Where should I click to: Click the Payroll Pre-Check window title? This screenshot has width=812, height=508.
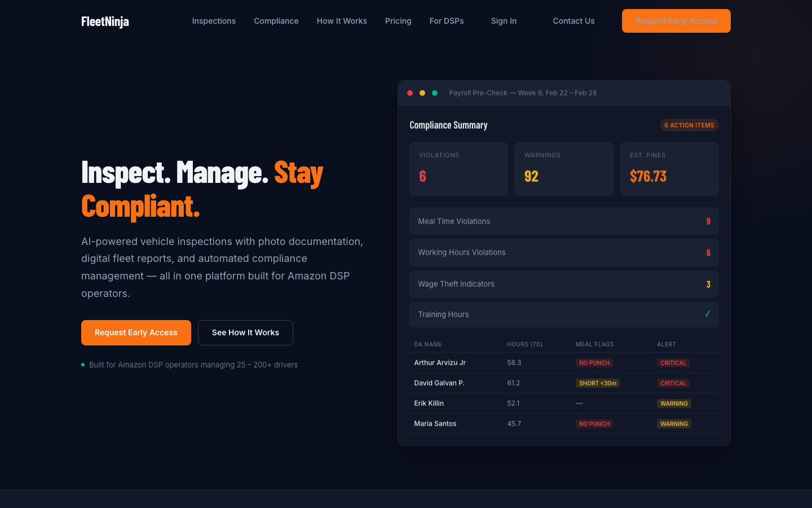523,93
